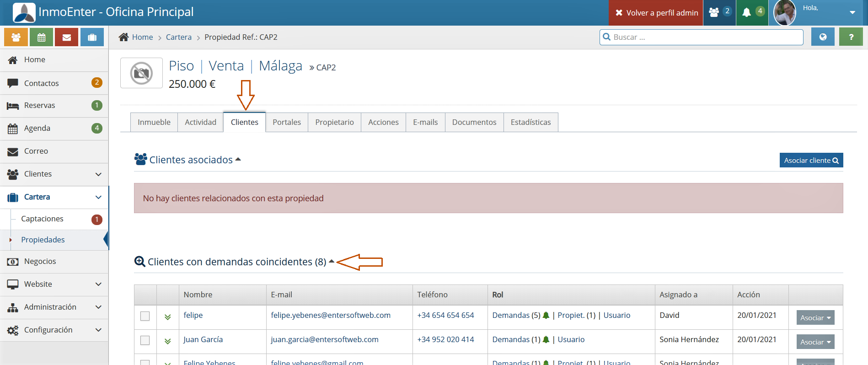Click the property no-photo placeholder thumbnail
The height and width of the screenshot is (365, 868).
141,73
